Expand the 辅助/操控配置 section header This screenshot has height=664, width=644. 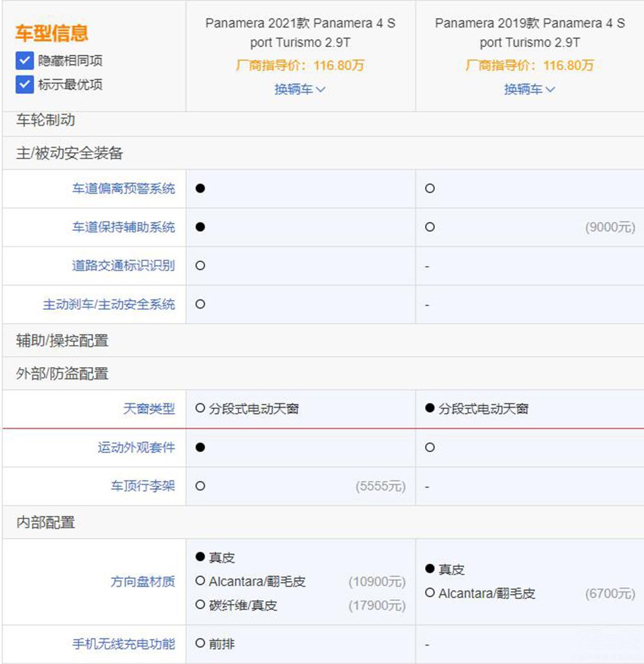click(62, 341)
